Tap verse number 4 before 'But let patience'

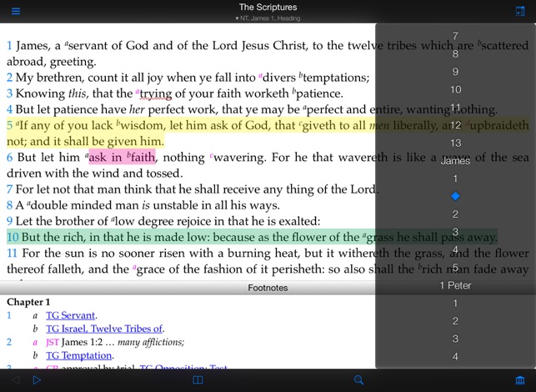(x=9, y=109)
